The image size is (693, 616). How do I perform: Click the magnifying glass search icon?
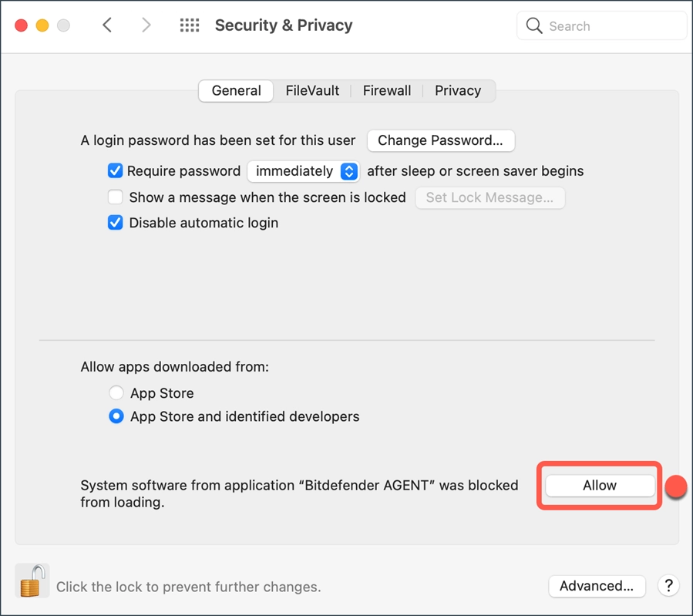(x=534, y=26)
